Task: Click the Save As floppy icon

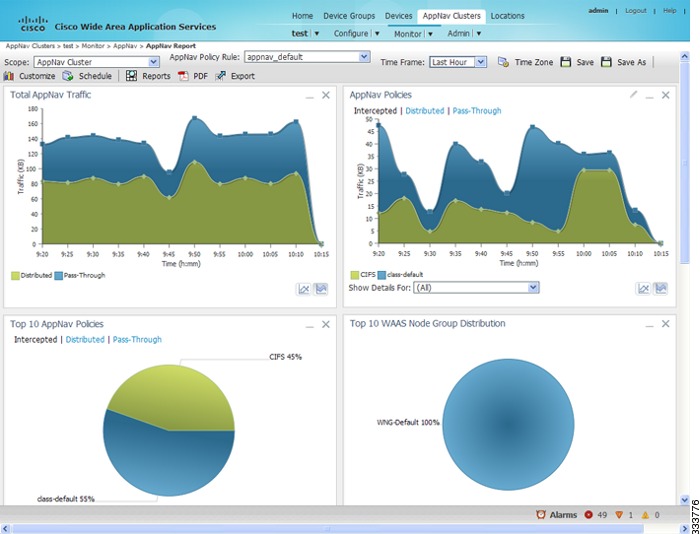Action: tap(606, 62)
